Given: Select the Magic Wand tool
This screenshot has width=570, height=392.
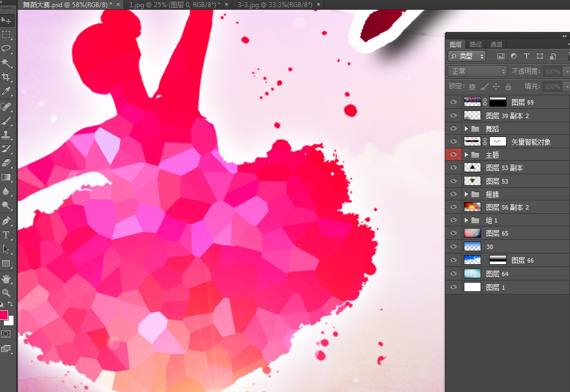Looking at the screenshot, I should pyautogui.click(x=6, y=62).
